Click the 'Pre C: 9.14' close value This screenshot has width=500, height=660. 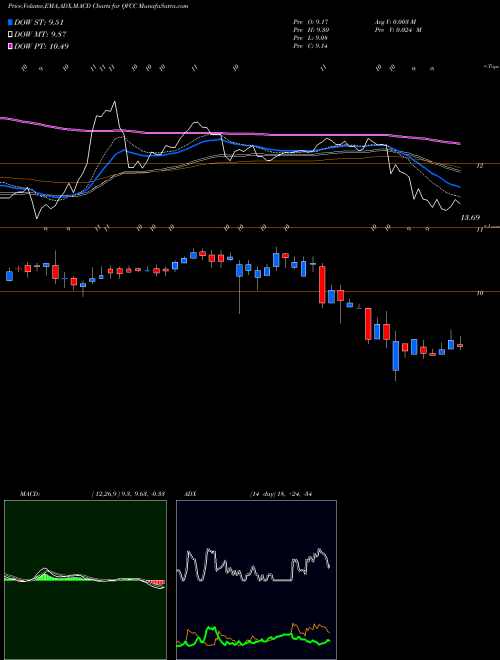pos(310,46)
